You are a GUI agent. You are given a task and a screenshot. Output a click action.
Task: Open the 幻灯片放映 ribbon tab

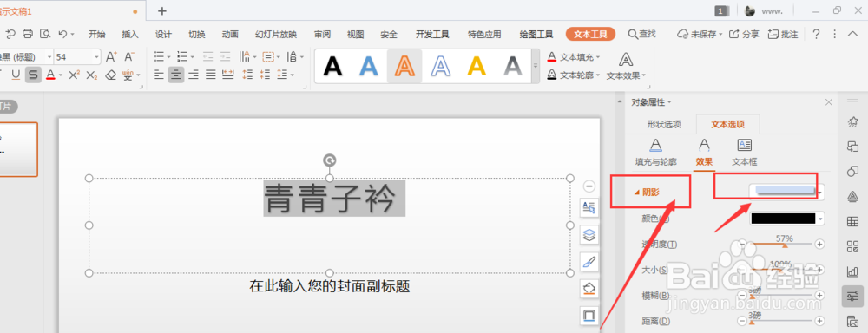(276, 35)
